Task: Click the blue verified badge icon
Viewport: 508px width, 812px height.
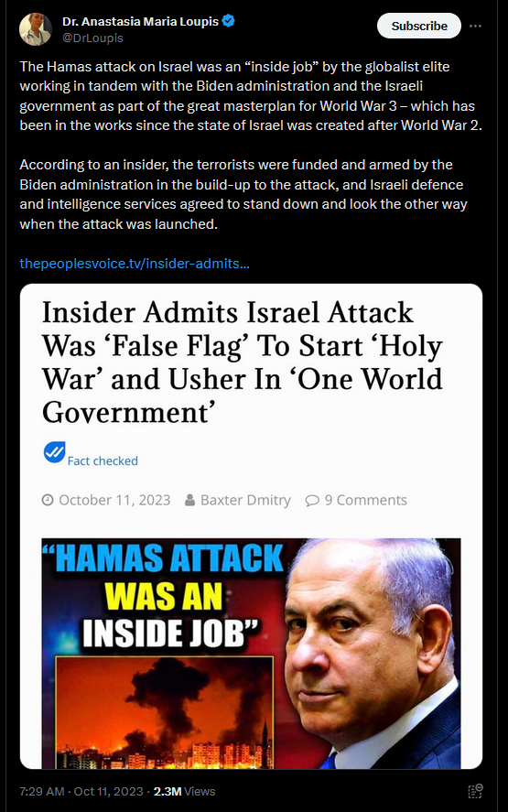Action: (228, 21)
